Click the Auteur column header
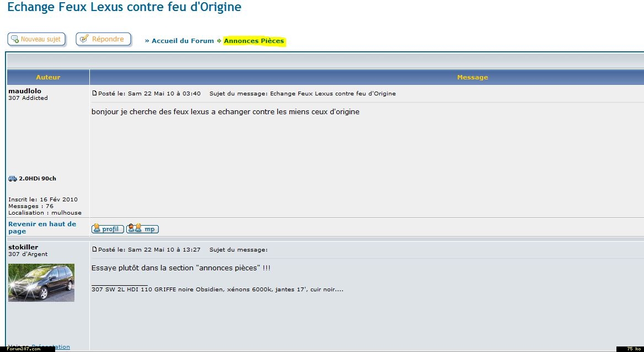 point(48,77)
